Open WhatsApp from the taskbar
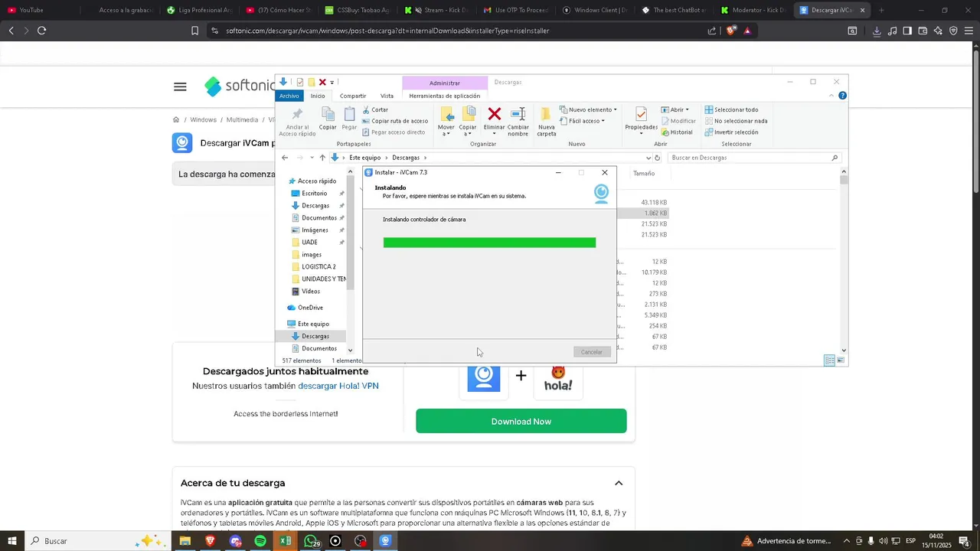The height and width of the screenshot is (551, 980). pyautogui.click(x=311, y=541)
